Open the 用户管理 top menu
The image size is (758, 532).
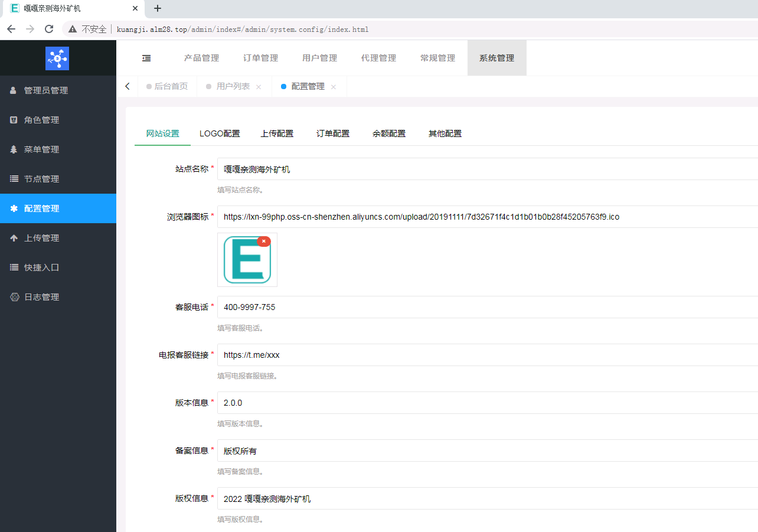point(319,58)
